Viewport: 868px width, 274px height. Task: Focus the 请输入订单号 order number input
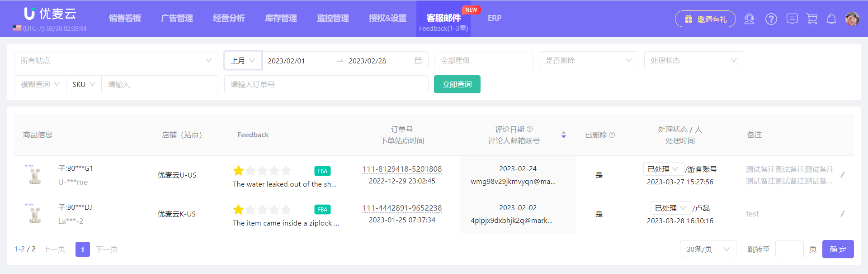coord(326,84)
